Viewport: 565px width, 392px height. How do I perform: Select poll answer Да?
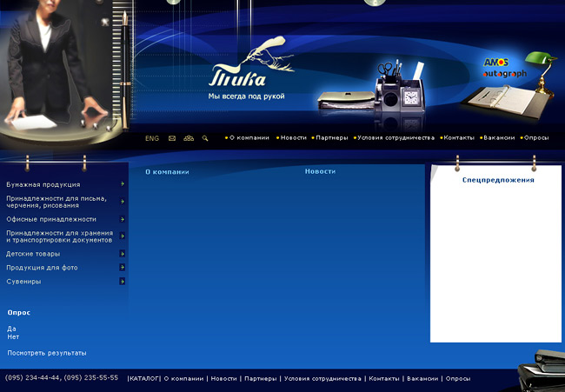click(x=11, y=329)
